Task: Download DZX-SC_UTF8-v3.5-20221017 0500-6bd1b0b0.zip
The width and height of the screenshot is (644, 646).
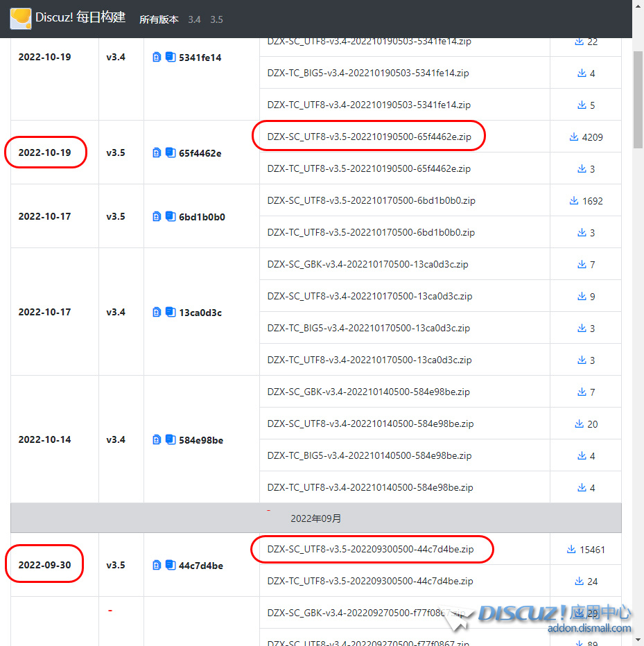Action: tap(372, 200)
